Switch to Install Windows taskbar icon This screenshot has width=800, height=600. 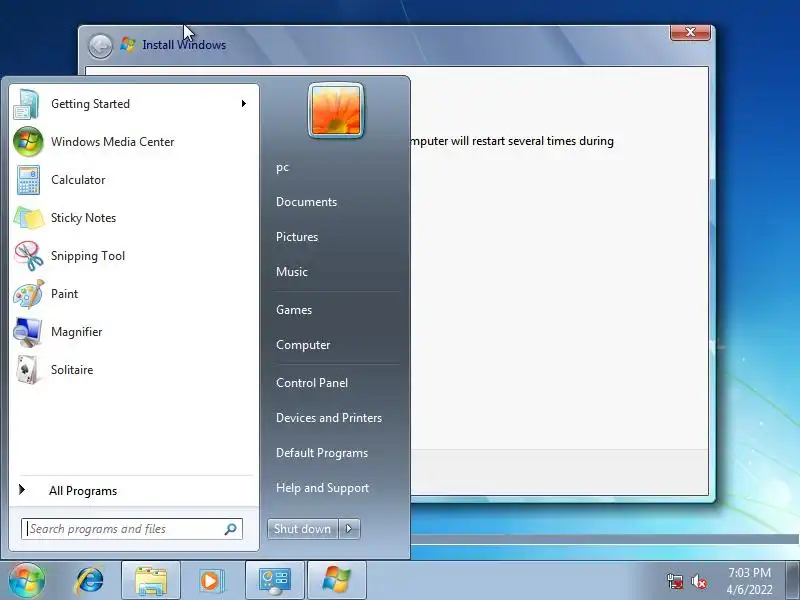pyautogui.click(x=337, y=581)
